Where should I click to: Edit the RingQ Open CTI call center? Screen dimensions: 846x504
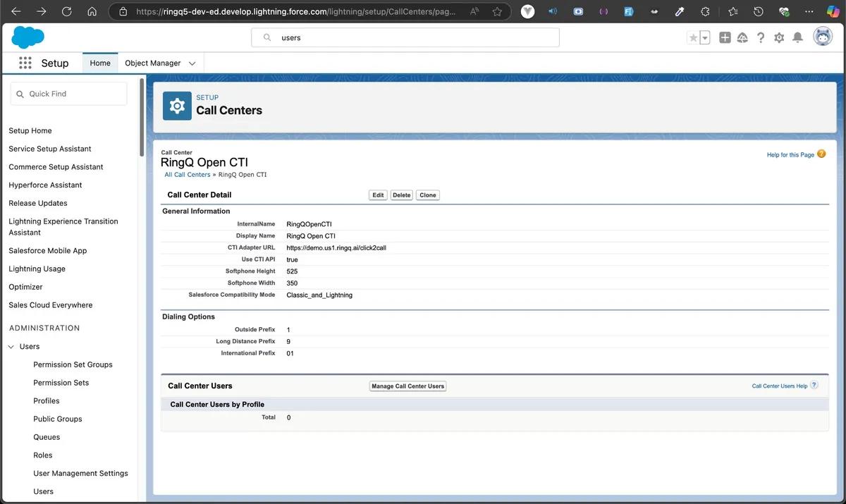click(x=378, y=195)
